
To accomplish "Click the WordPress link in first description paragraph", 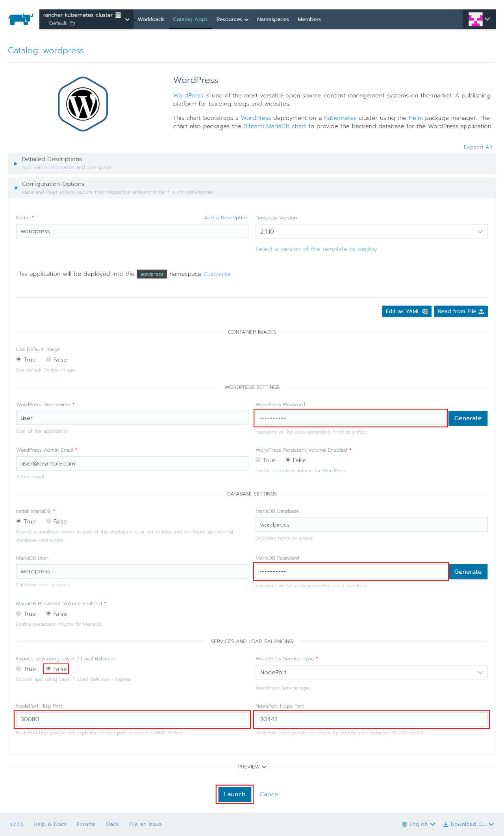I will coord(188,95).
